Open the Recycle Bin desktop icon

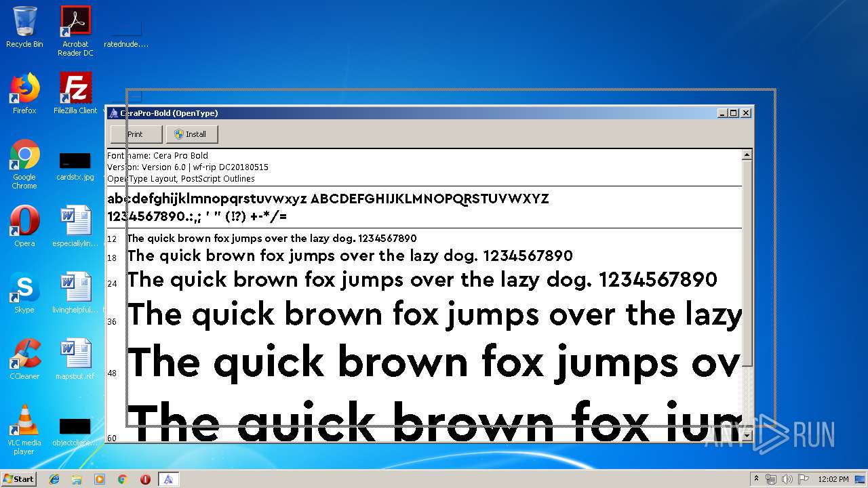[24, 27]
